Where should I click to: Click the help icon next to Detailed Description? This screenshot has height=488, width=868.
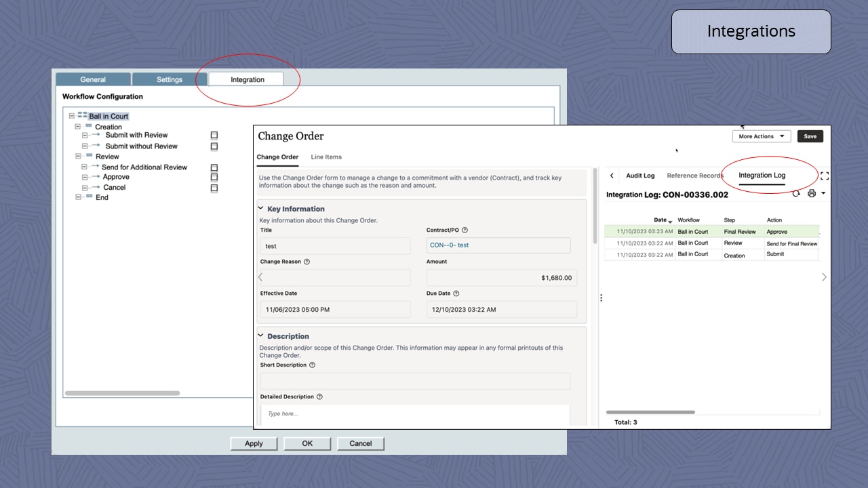tap(319, 397)
